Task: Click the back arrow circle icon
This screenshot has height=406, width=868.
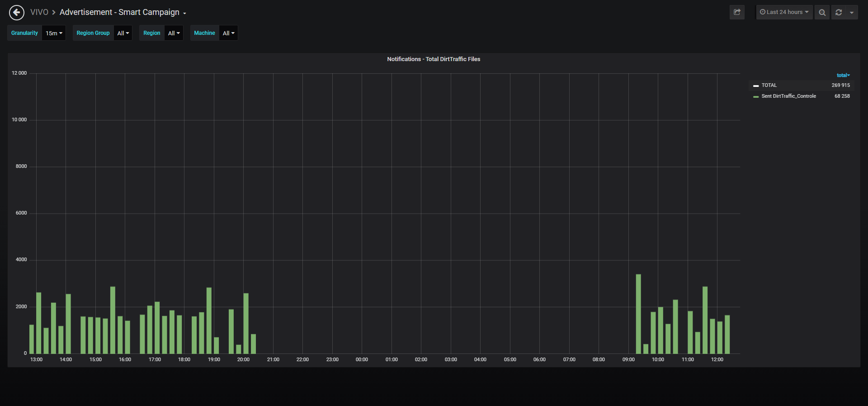Action: (17, 13)
